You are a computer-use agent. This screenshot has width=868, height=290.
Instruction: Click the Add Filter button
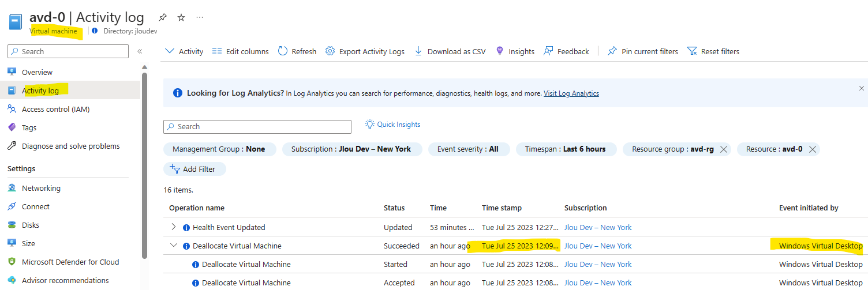tap(194, 169)
